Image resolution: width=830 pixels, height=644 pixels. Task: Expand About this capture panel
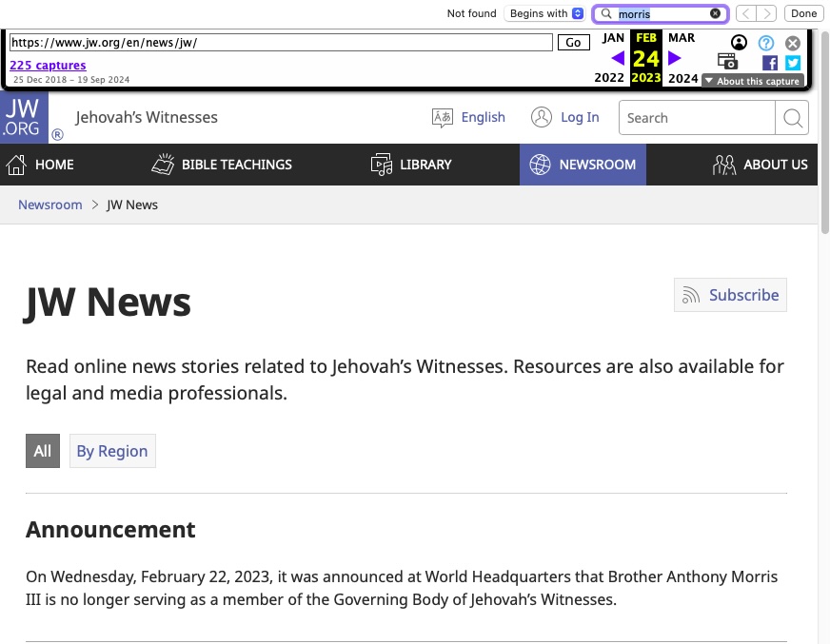(753, 81)
